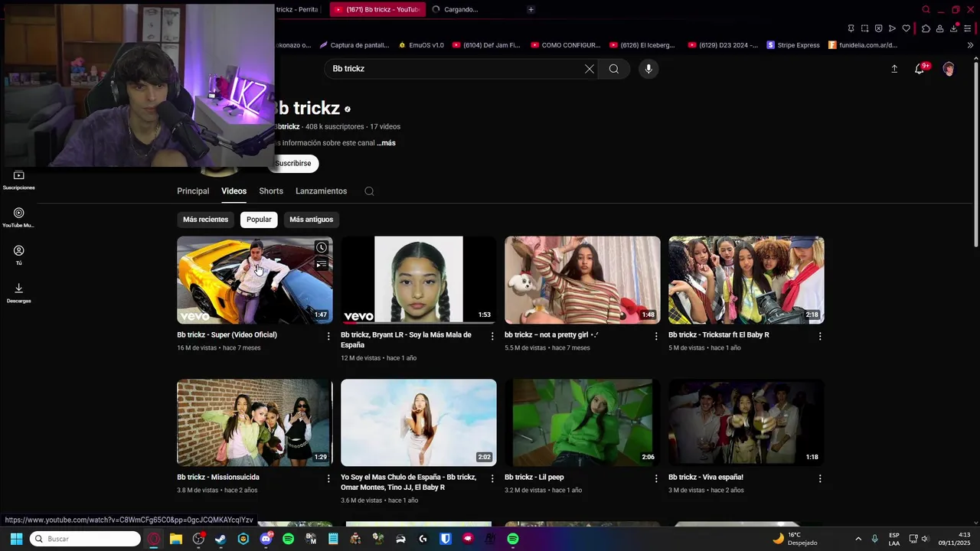Click the Windows taskbar Buscar box
The width and height of the screenshot is (980, 551).
tap(85, 539)
